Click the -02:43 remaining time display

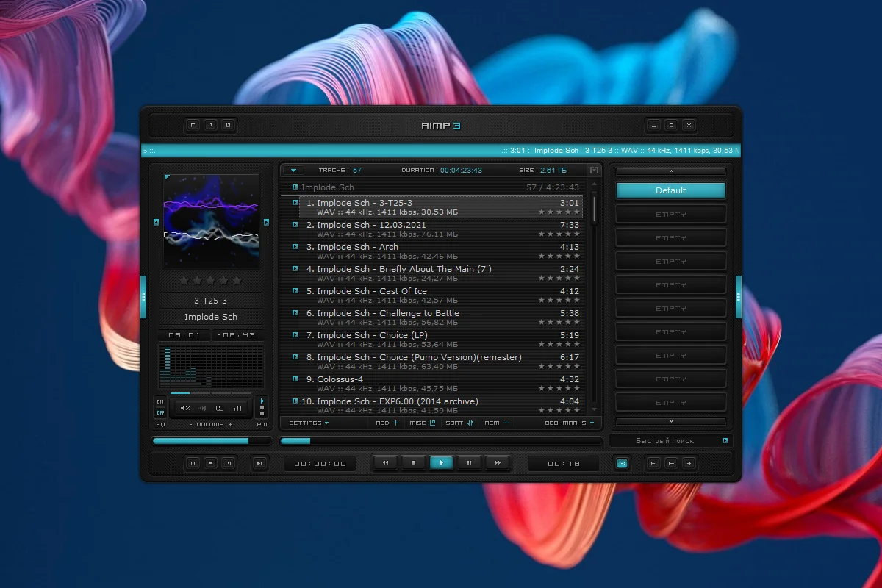click(237, 335)
